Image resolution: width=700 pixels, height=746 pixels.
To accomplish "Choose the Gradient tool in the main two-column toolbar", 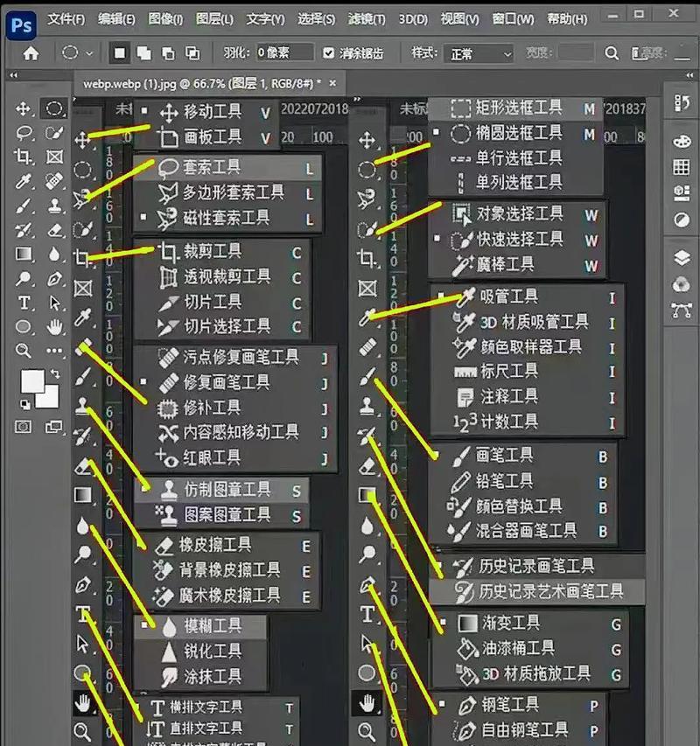I will (x=24, y=254).
